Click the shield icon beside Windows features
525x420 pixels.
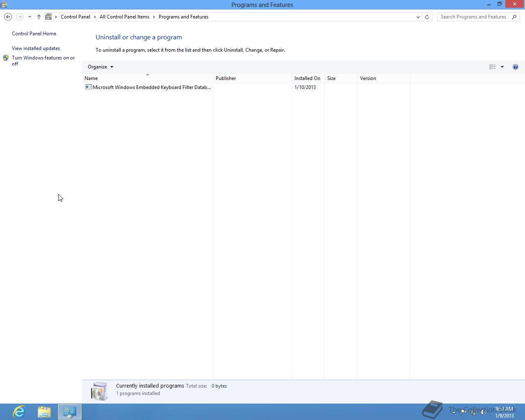click(6, 58)
